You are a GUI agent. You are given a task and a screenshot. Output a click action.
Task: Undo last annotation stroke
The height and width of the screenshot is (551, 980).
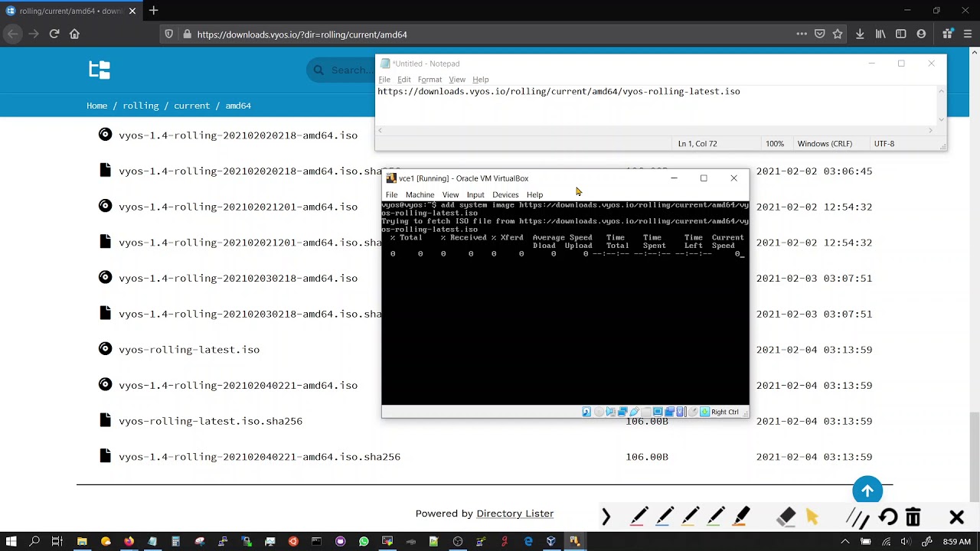pyautogui.click(x=888, y=517)
